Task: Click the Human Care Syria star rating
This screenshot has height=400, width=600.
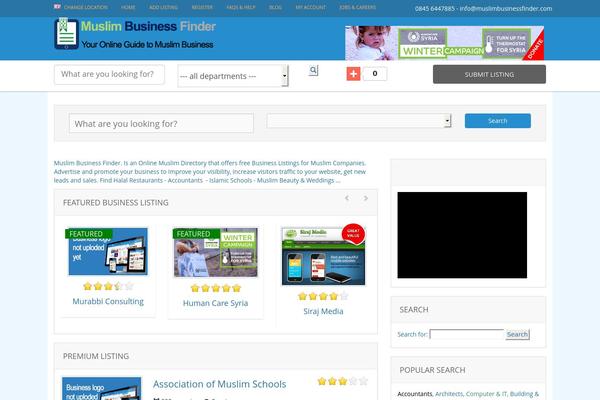Action: coord(215,288)
